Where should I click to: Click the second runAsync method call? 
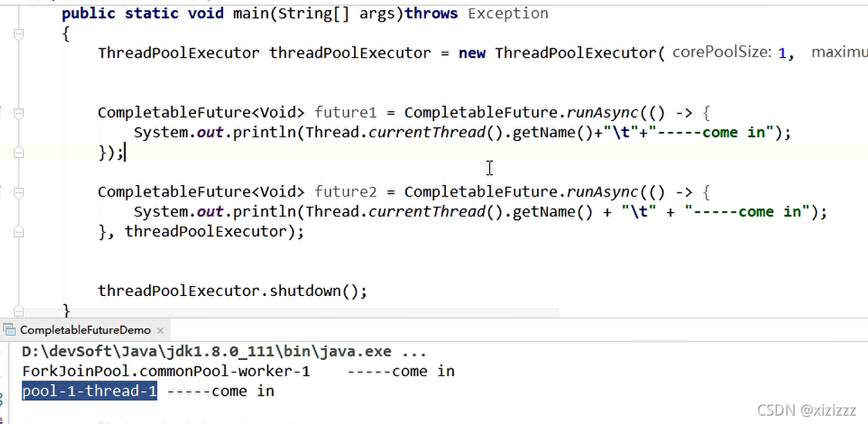[x=603, y=192]
